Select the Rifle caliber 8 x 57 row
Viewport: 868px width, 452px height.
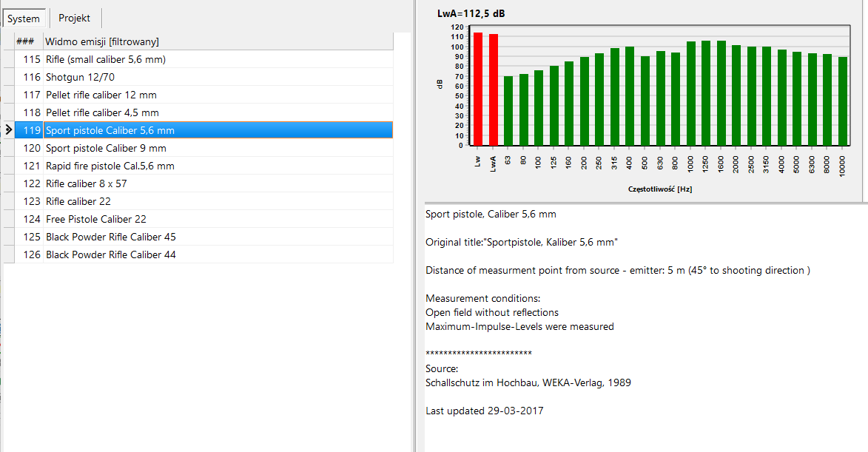(x=203, y=183)
